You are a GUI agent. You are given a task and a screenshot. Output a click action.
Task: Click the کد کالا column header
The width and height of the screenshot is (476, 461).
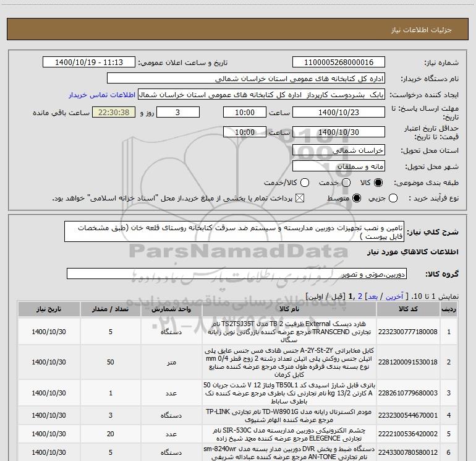point(408,309)
